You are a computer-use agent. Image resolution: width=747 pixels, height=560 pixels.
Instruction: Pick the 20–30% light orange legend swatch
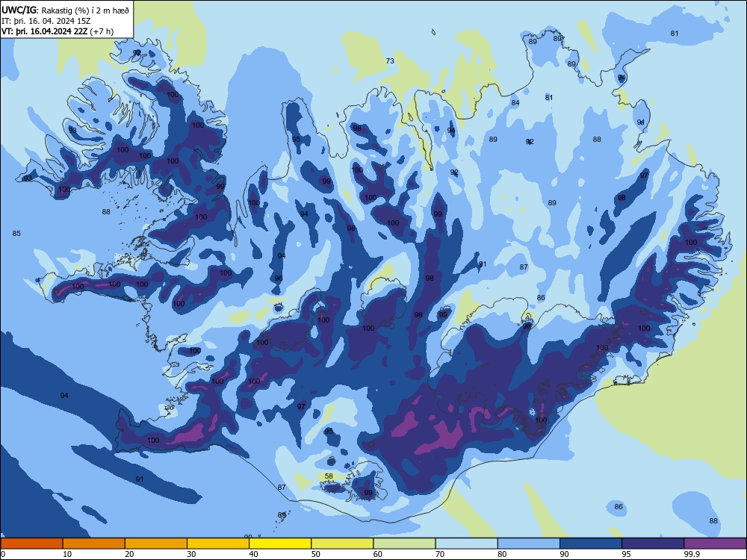point(156,544)
